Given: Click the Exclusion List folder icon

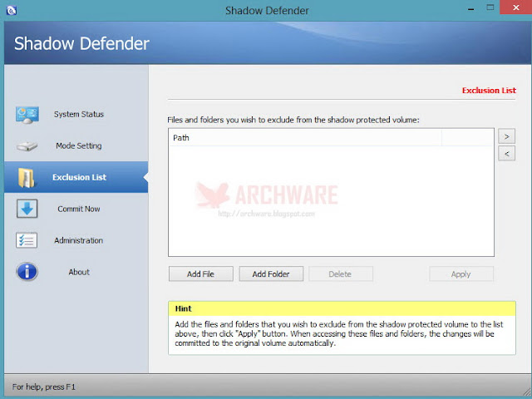Looking at the screenshot, I should [27, 177].
